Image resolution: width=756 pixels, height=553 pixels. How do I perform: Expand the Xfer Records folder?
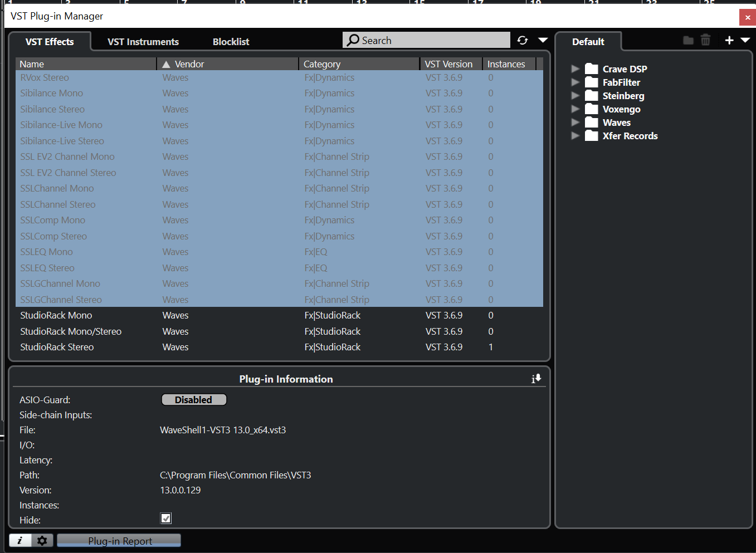point(575,135)
